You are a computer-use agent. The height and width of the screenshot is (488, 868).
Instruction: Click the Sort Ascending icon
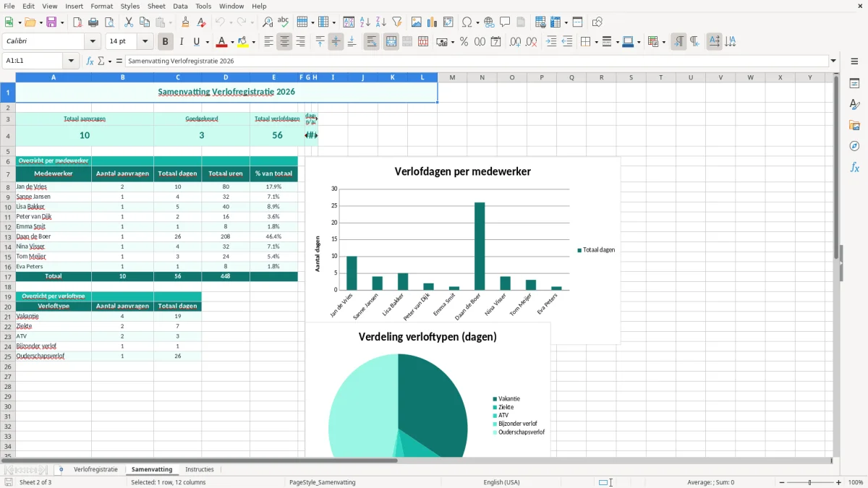365,22
